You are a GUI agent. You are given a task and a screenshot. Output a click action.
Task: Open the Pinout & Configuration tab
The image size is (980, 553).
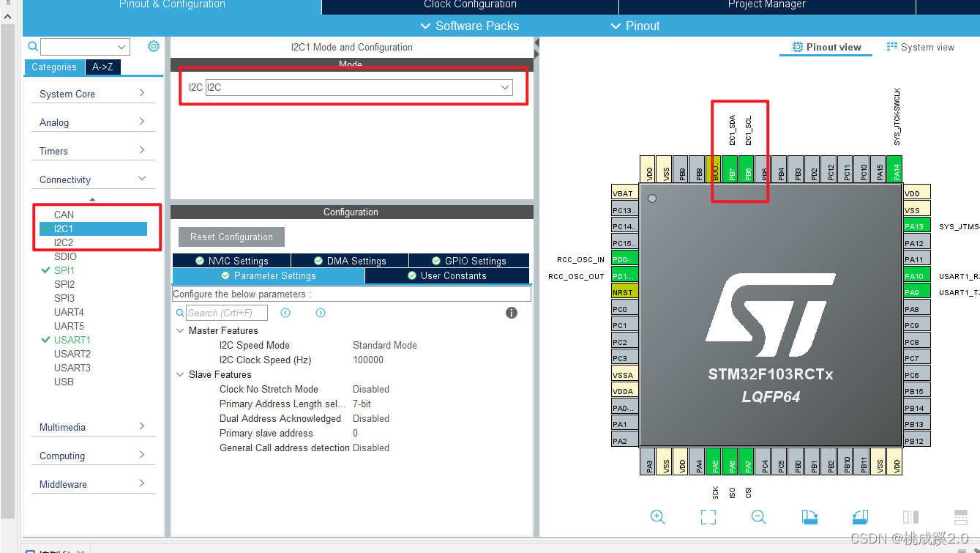[x=172, y=6]
